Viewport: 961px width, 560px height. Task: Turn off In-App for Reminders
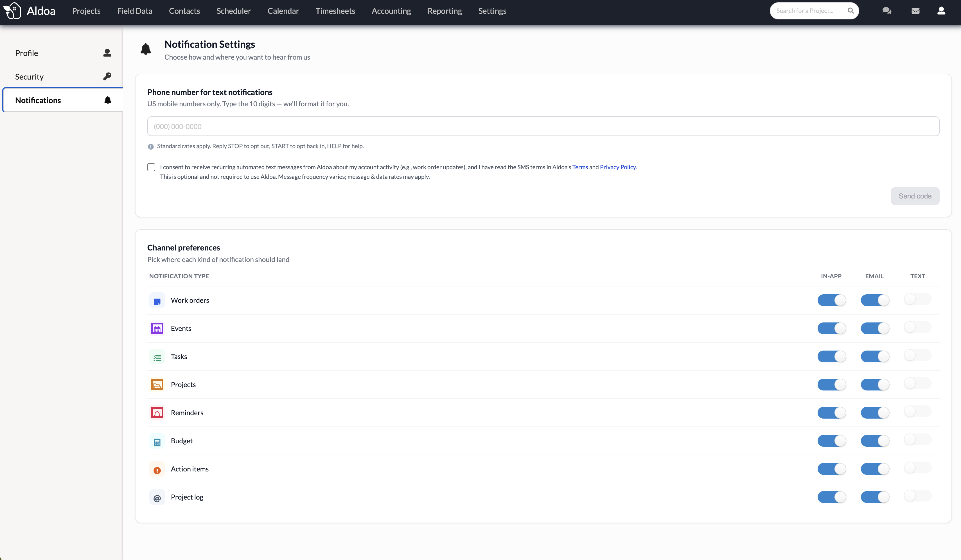coord(832,413)
